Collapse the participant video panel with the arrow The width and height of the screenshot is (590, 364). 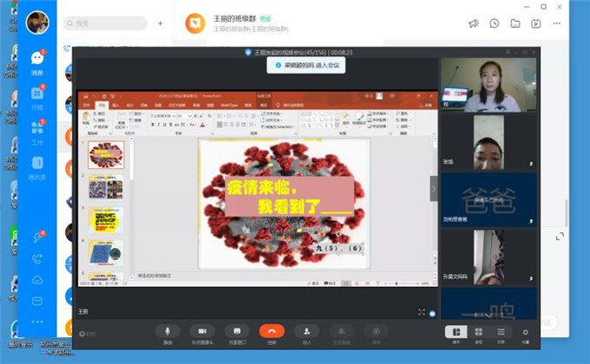(x=434, y=189)
